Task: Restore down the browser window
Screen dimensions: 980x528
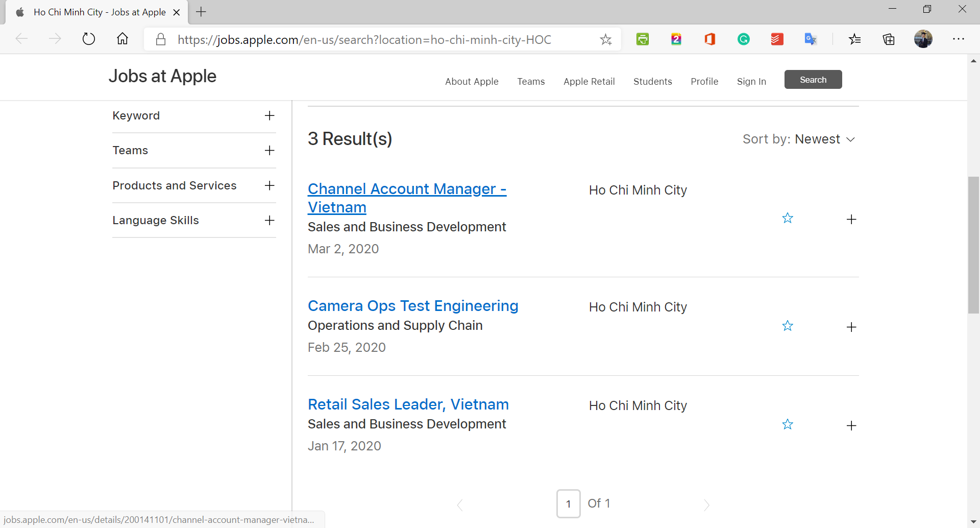Action: (927, 9)
